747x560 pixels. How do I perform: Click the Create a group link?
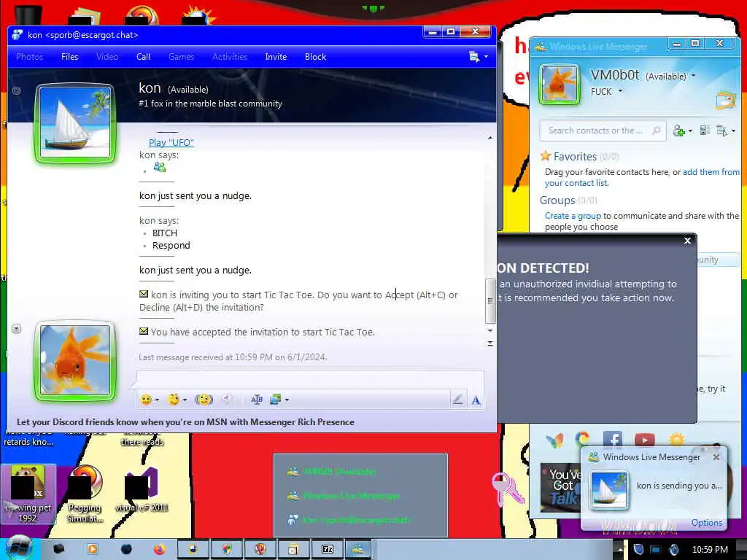573,216
